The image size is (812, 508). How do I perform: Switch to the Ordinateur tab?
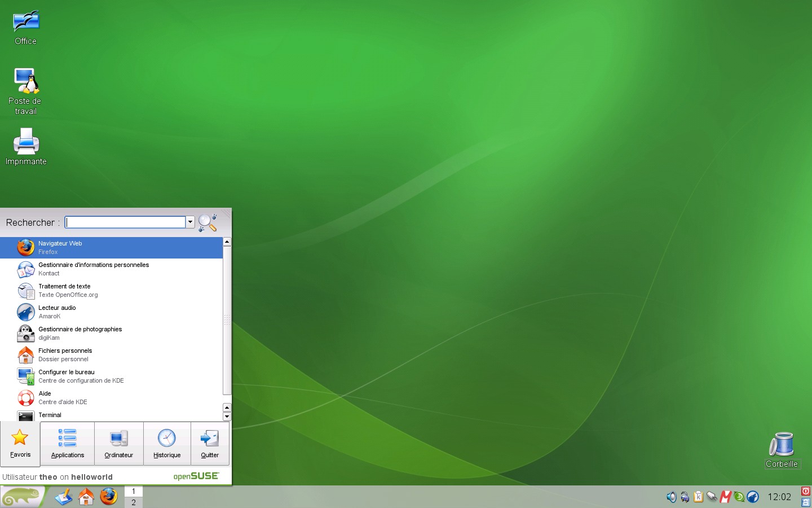(x=119, y=444)
